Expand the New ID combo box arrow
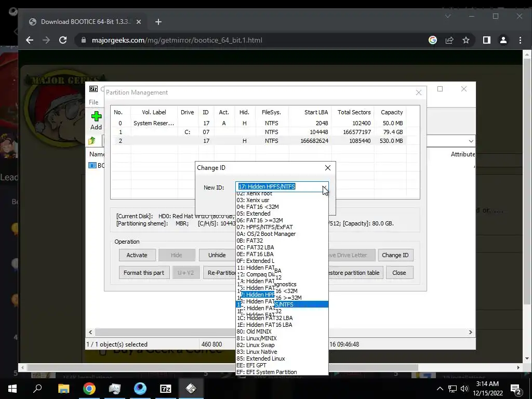The image size is (532, 399). (325, 187)
